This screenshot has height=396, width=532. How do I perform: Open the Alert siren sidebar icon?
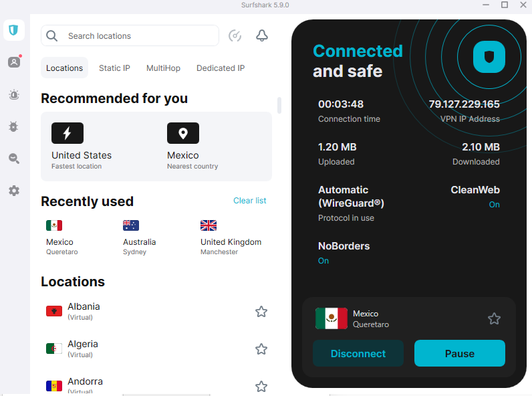point(14,94)
